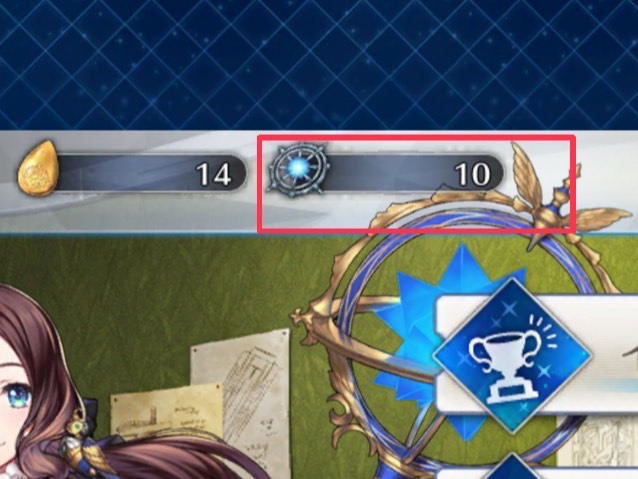This screenshot has height=479, width=638.
Task: Tap the glowing blue compass wheel icon
Action: [x=299, y=168]
